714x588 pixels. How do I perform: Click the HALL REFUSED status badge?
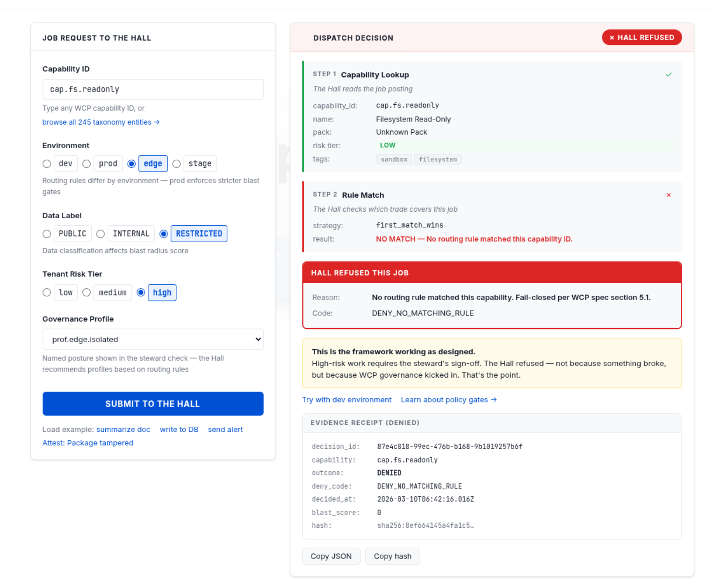coord(641,37)
